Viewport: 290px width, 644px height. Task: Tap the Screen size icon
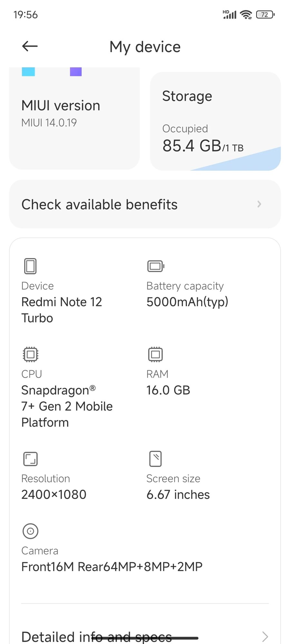point(155,459)
